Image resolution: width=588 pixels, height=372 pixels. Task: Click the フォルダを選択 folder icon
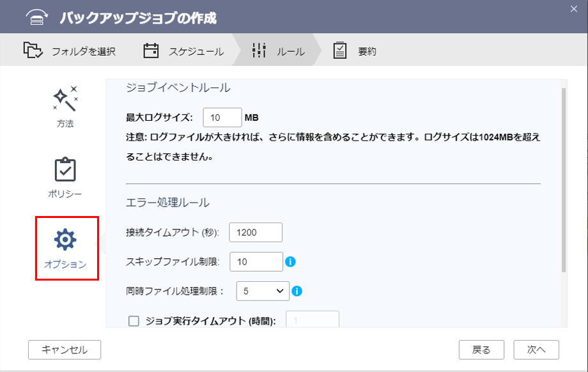tap(33, 50)
